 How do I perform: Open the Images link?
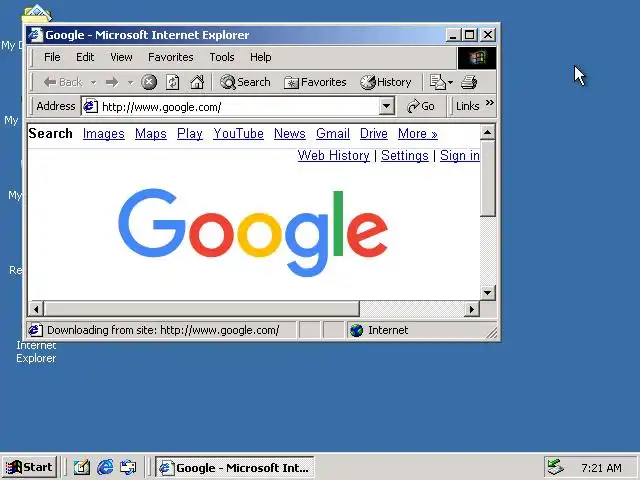coord(104,133)
